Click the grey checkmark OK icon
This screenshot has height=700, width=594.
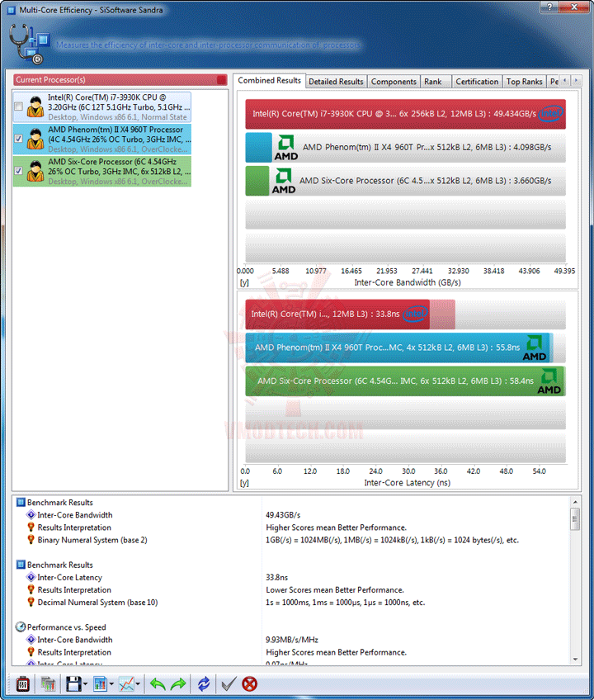tap(229, 684)
